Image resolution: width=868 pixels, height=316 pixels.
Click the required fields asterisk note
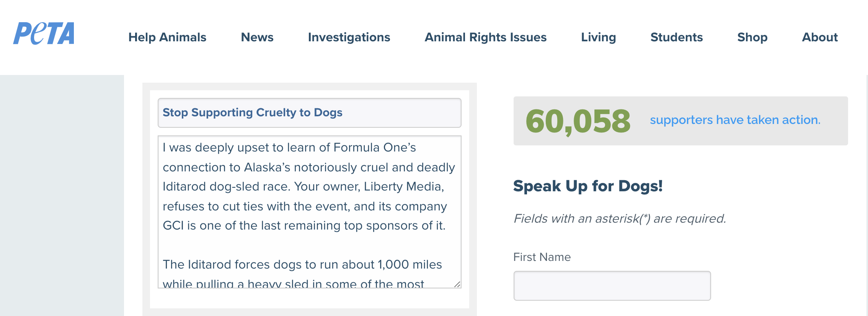(x=620, y=218)
